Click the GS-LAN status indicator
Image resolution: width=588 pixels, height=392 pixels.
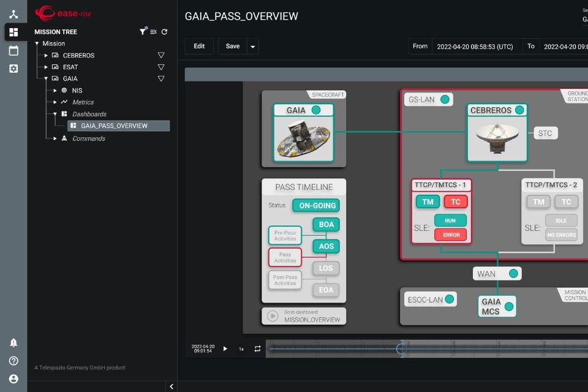(x=445, y=99)
